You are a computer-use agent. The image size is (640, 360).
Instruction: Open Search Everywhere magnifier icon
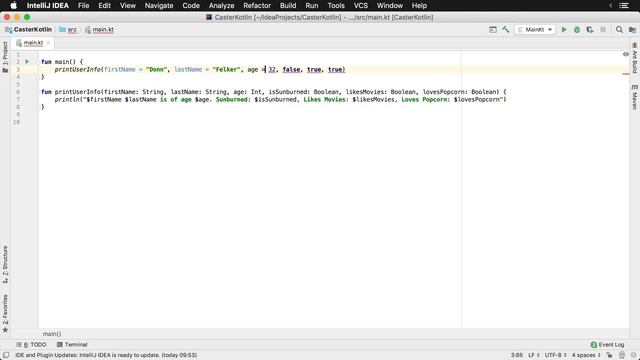pyautogui.click(x=619, y=29)
